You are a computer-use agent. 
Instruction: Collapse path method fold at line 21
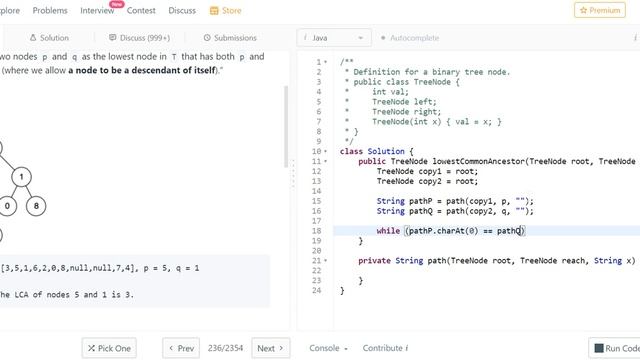(x=326, y=260)
